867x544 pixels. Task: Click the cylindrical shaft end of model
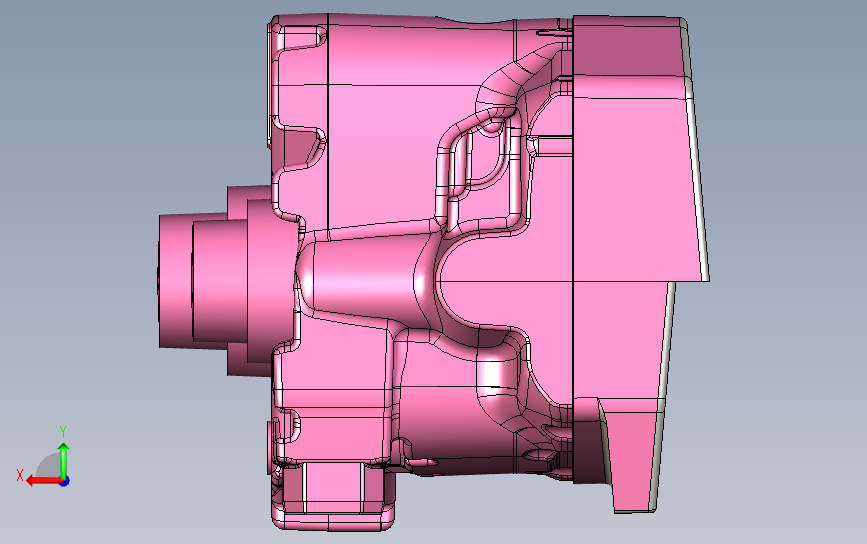(176, 281)
